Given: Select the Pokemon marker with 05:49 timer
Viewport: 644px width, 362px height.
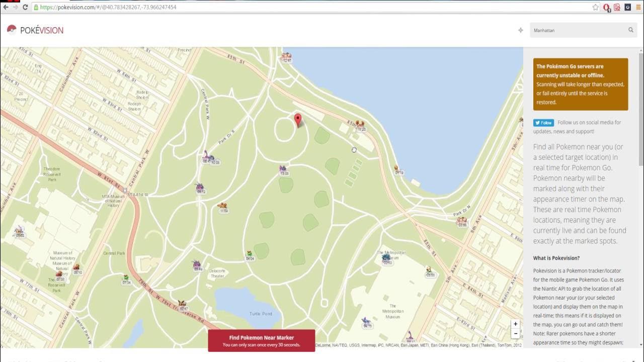Looking at the screenshot, I should (x=197, y=265).
